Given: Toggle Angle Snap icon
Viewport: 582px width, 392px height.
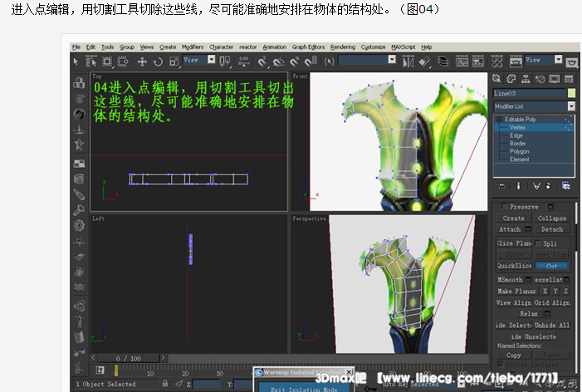Looking at the screenshot, I should (x=278, y=61).
